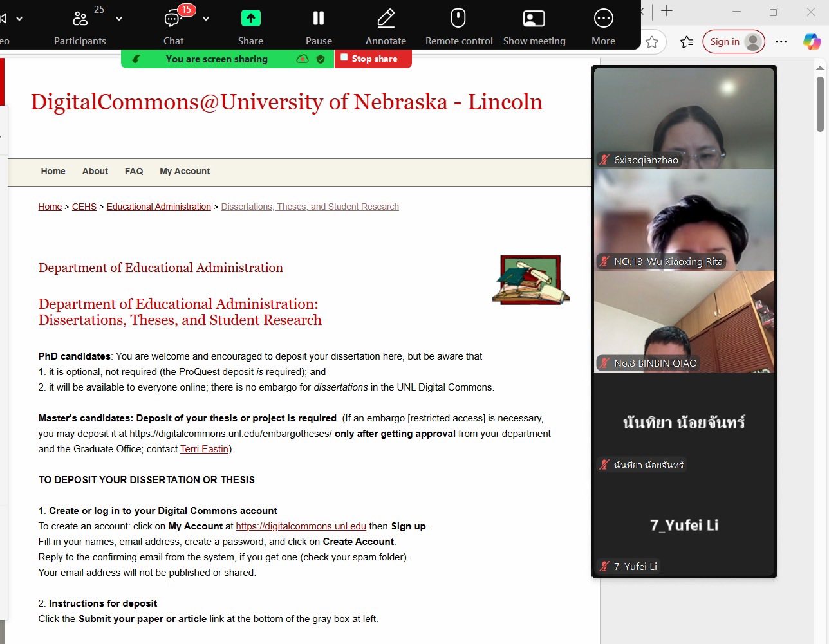Select No.8 BINBIN QIAO's video tile

(684, 322)
